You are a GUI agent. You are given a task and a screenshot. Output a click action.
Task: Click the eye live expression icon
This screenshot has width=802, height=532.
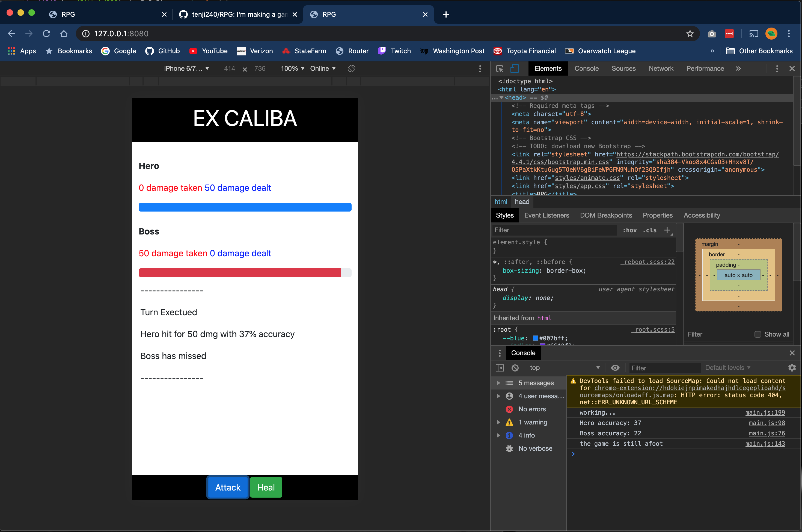tap(615, 368)
